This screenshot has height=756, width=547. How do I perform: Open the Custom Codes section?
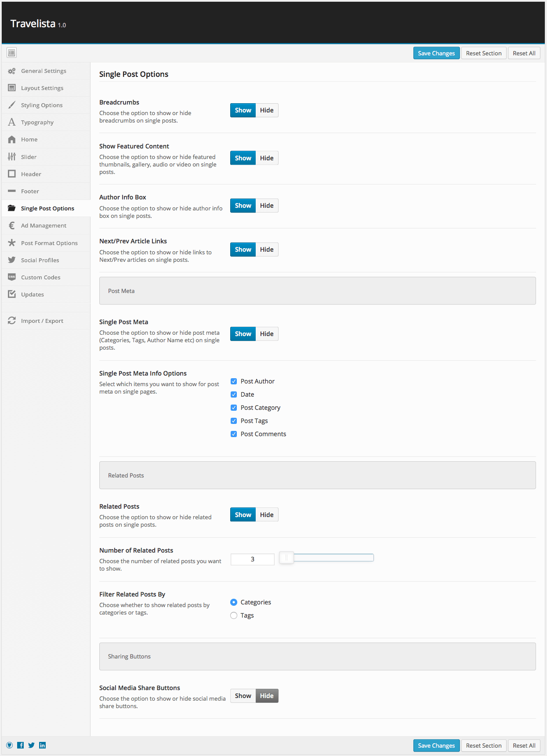pyautogui.click(x=46, y=277)
